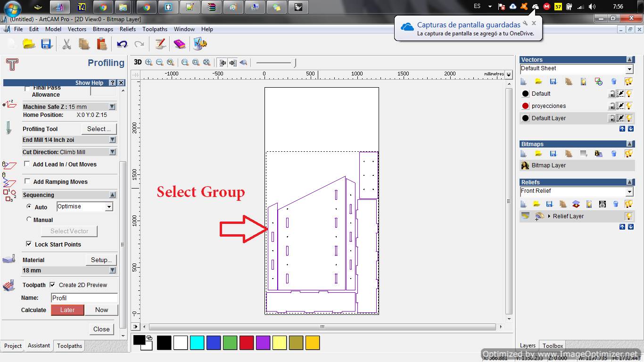Image resolution: width=644 pixels, height=362 pixels.
Task: Save the vector layer in Vectors panel
Action: pos(553,82)
